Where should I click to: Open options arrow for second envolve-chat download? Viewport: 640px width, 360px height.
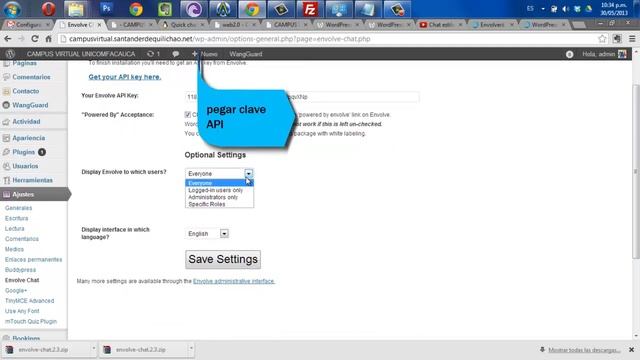pos(191,349)
